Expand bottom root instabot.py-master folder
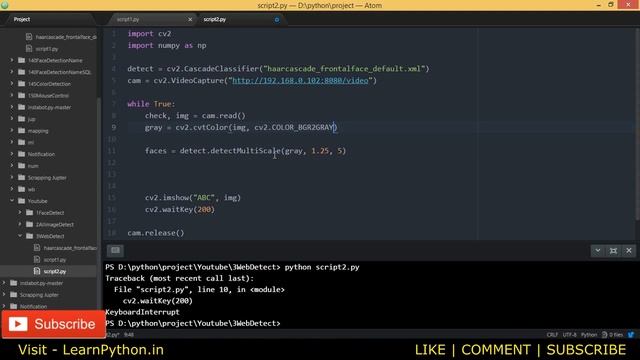 point(4,283)
